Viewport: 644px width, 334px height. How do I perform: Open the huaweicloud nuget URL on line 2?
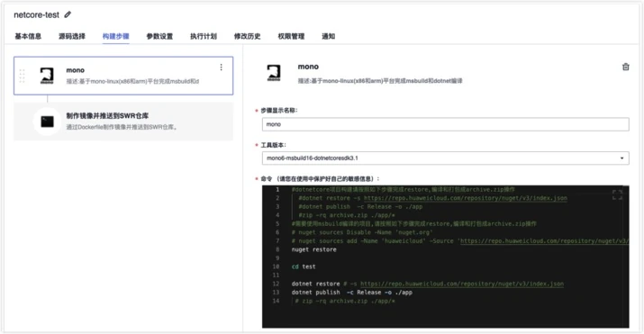coord(466,198)
